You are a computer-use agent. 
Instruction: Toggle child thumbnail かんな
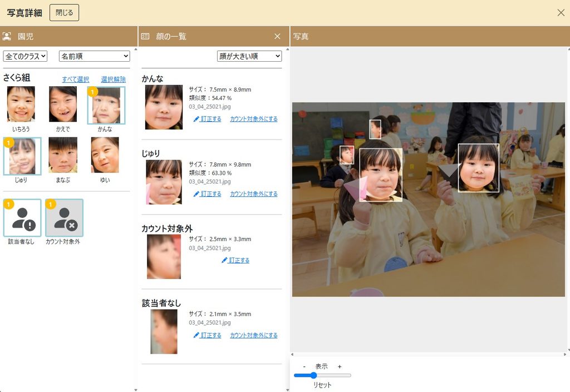(106, 105)
